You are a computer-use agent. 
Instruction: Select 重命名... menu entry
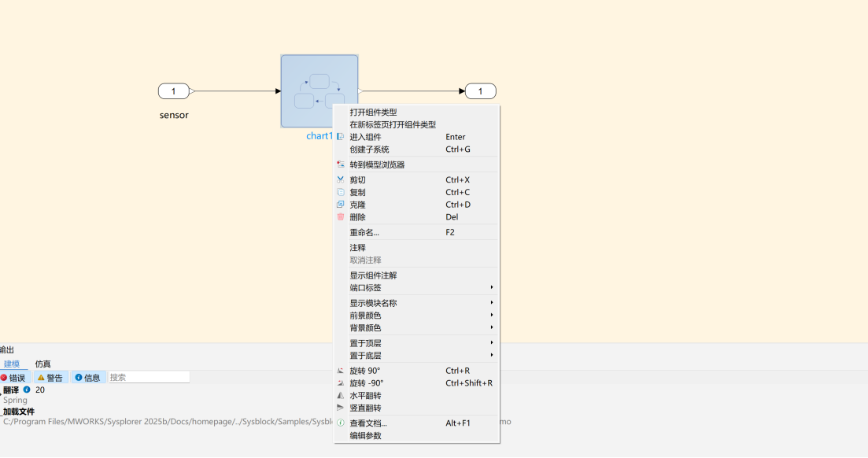(x=416, y=232)
